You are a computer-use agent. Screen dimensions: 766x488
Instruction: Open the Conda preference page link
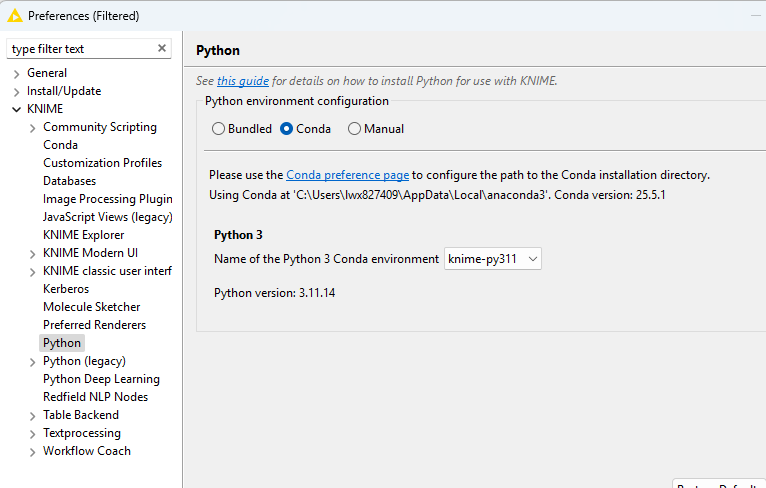(x=347, y=174)
